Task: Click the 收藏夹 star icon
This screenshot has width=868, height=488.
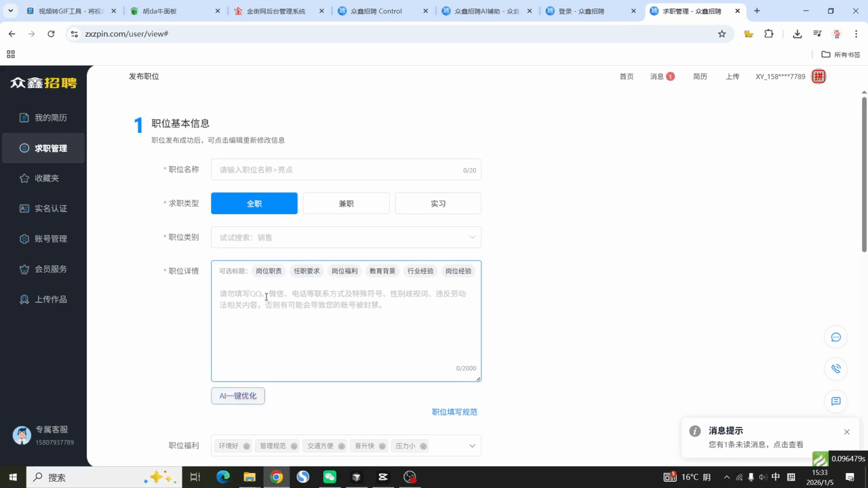Action: 24,178
